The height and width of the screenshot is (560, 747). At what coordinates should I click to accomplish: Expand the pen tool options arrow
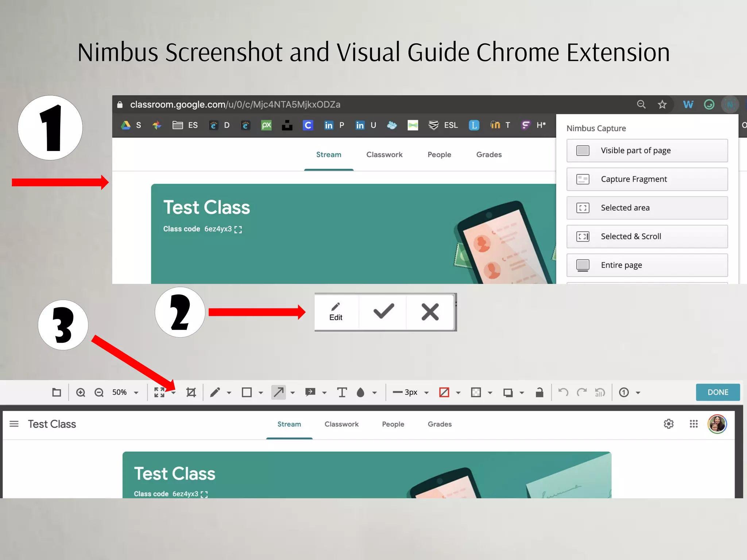pyautogui.click(x=229, y=393)
